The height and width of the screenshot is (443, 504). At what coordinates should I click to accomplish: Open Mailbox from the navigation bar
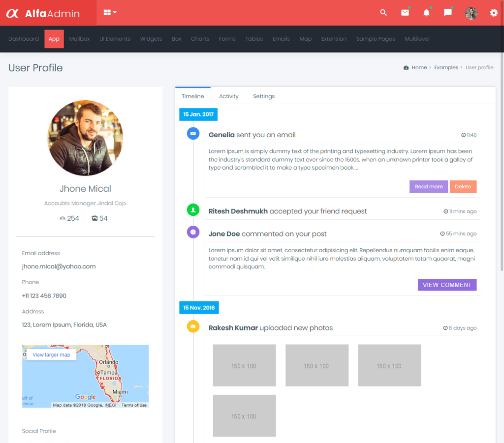click(79, 39)
